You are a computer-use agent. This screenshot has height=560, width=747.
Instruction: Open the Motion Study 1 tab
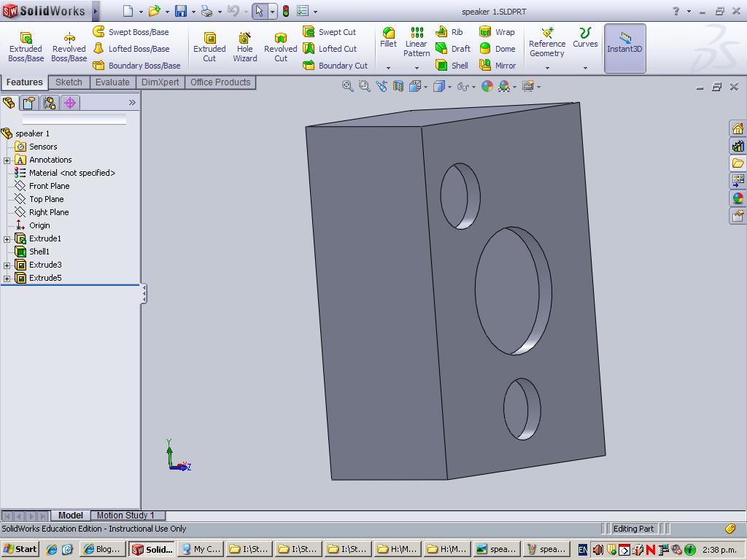[125, 516]
